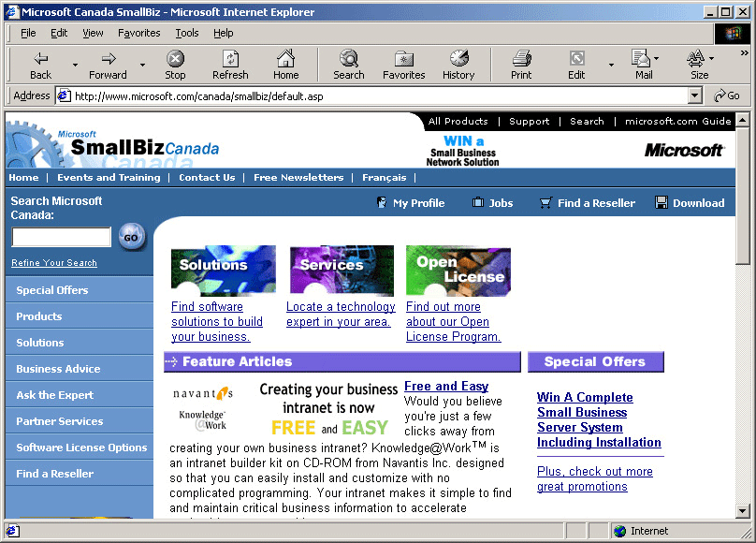Click the Events and Training nav link
The width and height of the screenshot is (756, 543).
(x=109, y=178)
